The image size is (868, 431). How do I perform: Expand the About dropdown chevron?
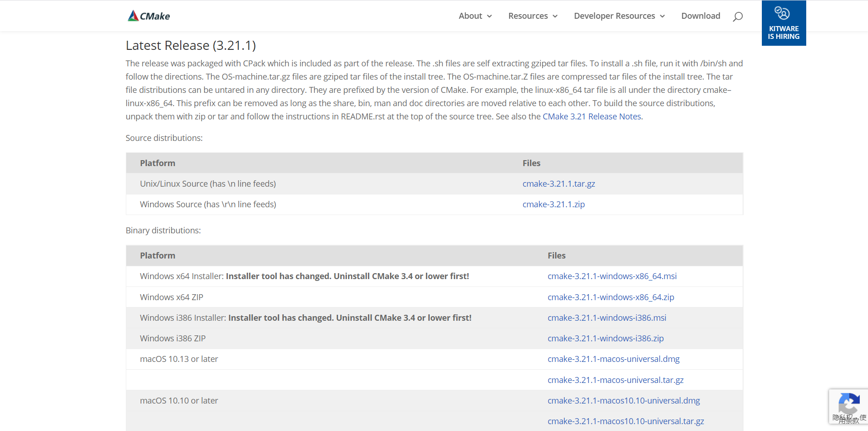(x=490, y=16)
